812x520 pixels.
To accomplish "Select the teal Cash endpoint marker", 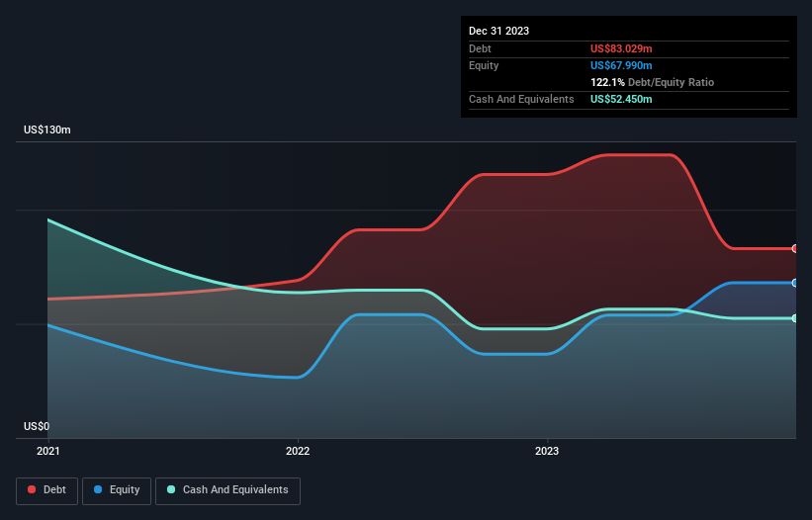I will (795, 318).
